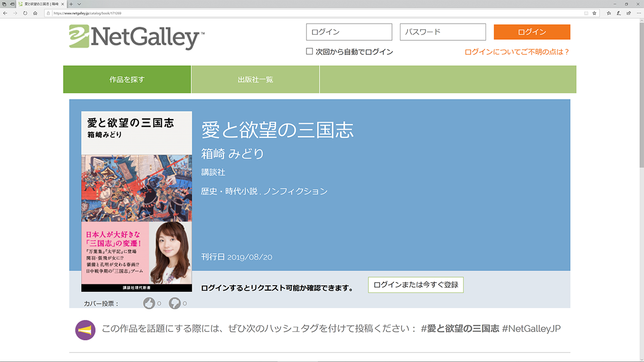Click the Share this page icon

pyautogui.click(x=628, y=13)
